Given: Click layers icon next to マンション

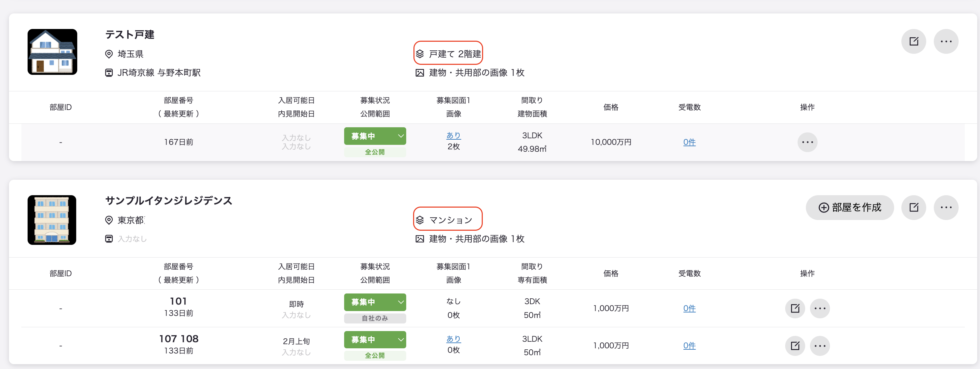Looking at the screenshot, I should pyautogui.click(x=420, y=220).
